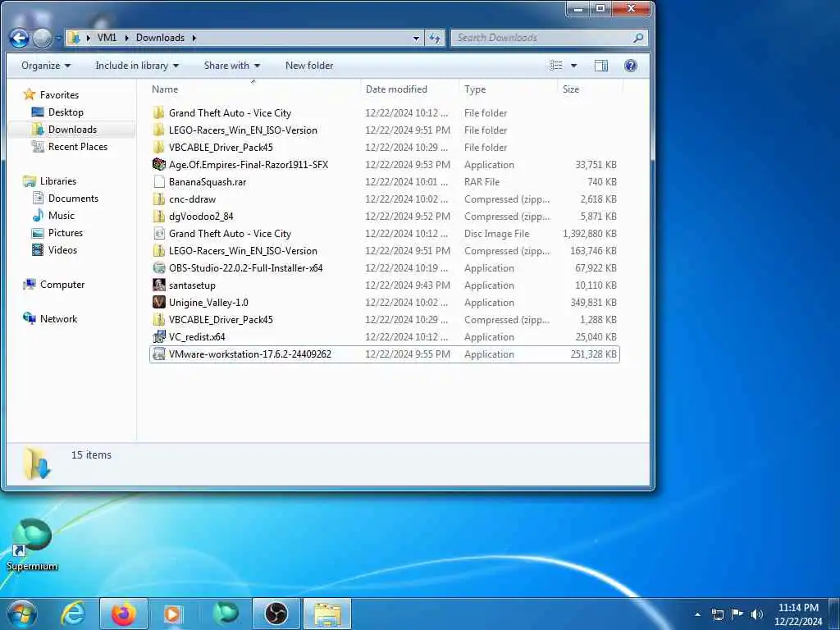Image resolution: width=840 pixels, height=630 pixels.
Task: Open the Windows Start orb
Action: coord(22,614)
